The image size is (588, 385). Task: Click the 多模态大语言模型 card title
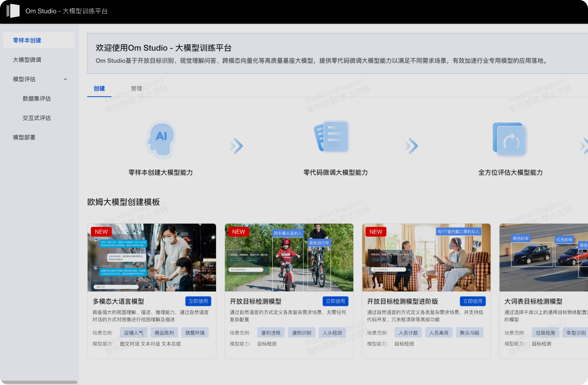click(118, 301)
